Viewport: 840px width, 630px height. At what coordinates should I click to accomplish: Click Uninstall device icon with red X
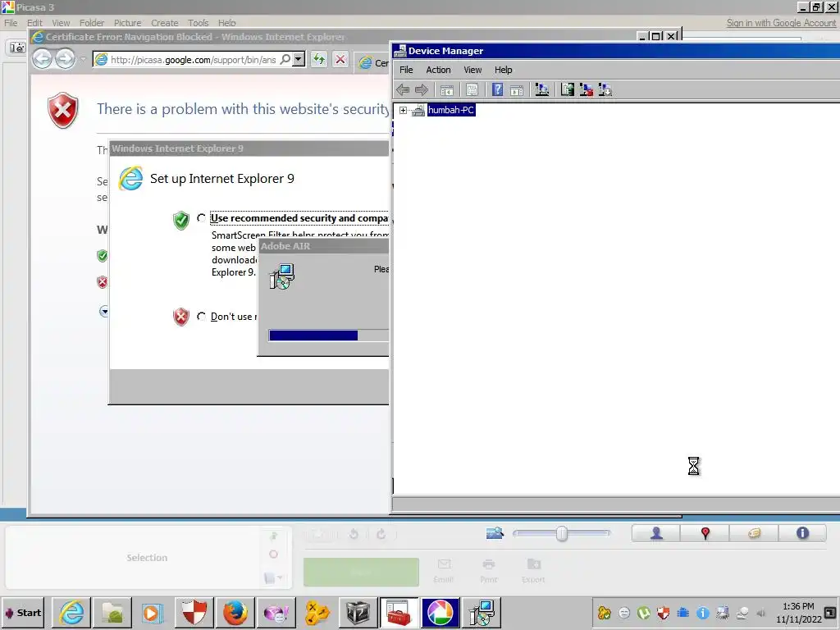[586, 89]
